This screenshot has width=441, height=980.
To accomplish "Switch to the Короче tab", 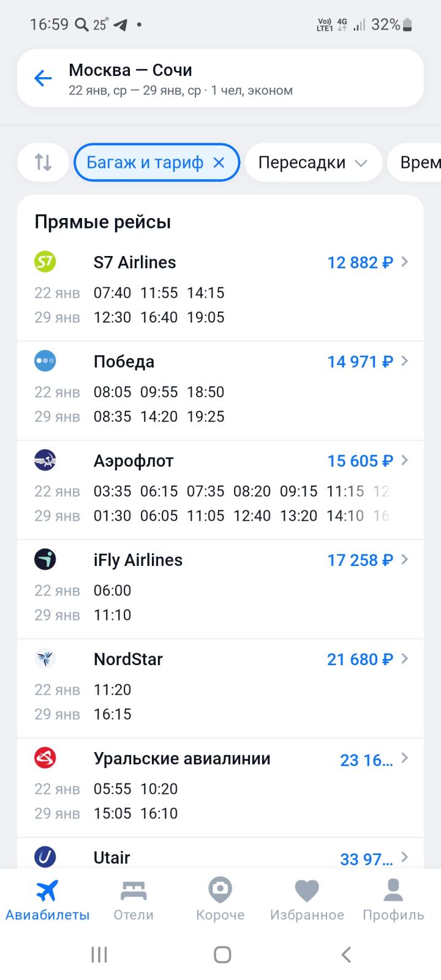I will (x=220, y=900).
